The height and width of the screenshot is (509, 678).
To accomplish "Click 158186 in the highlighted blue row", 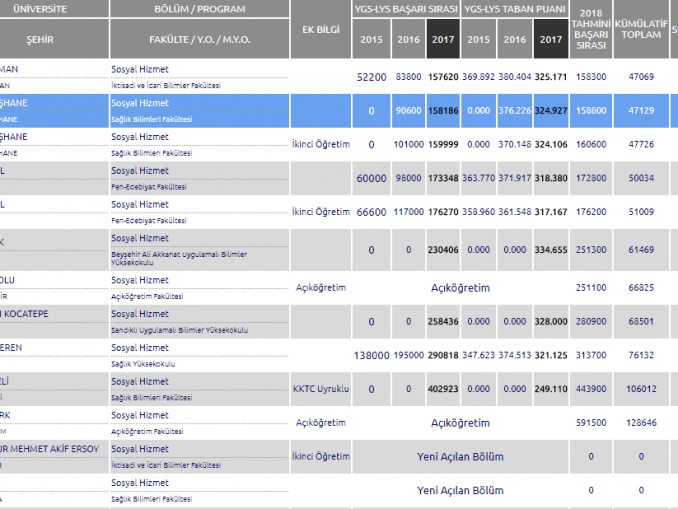I will click(x=443, y=111).
